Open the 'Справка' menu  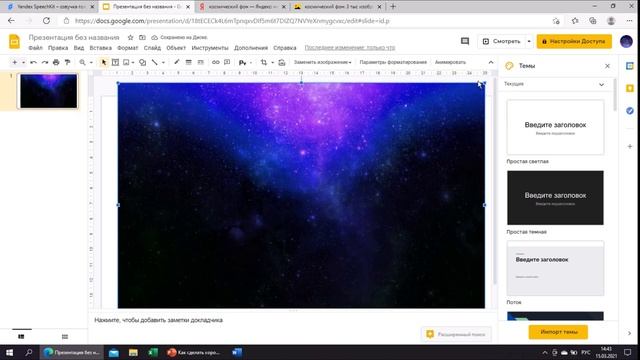point(284,48)
